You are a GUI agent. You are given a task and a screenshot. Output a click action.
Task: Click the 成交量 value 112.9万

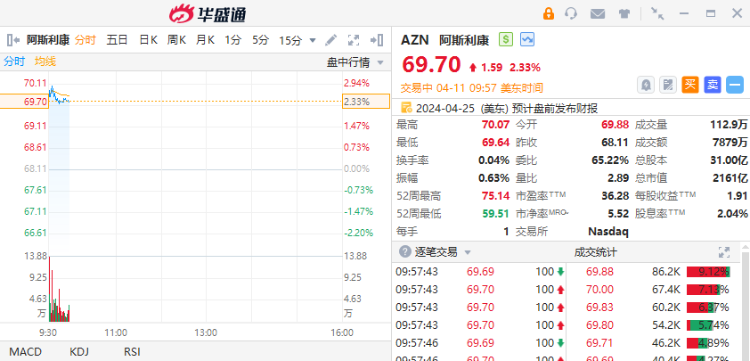pyautogui.click(x=729, y=125)
